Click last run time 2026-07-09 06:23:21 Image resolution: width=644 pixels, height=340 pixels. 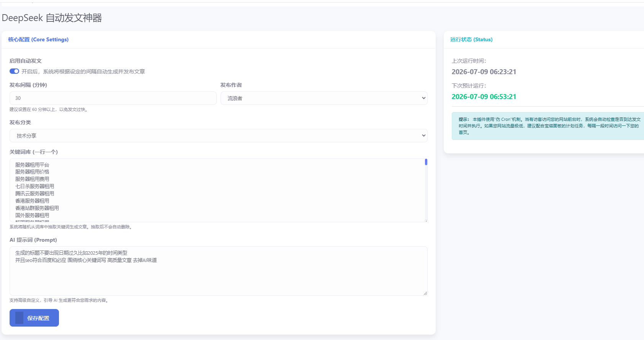[x=484, y=72]
